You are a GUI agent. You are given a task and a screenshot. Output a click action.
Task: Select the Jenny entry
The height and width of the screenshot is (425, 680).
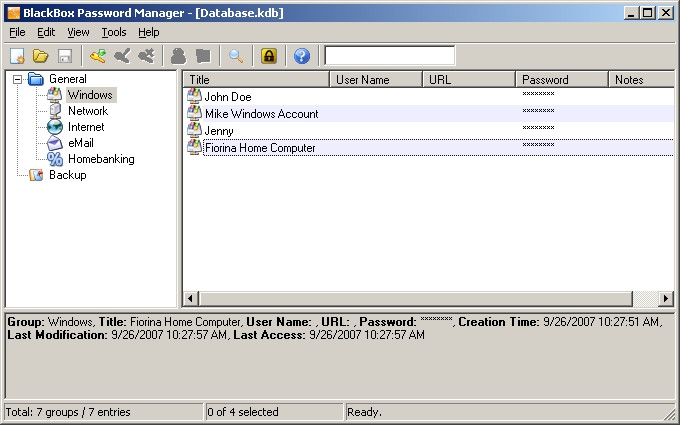[219, 131]
